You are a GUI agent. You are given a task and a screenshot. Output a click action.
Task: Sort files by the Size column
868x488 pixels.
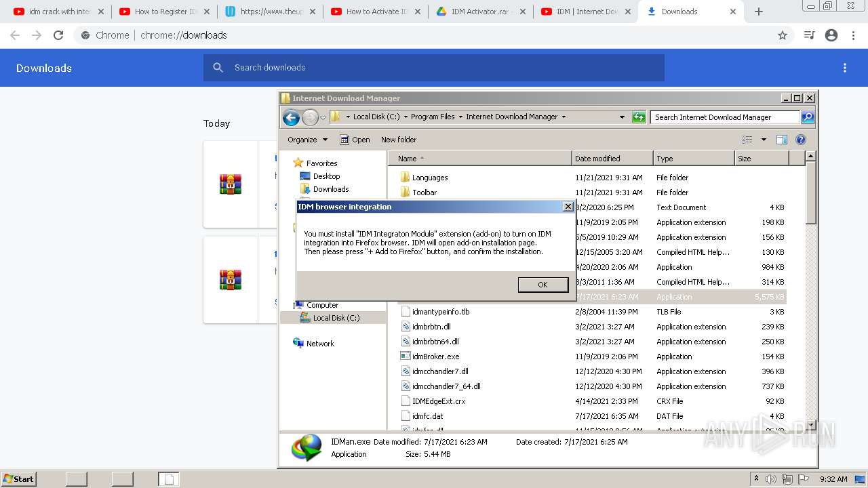click(762, 159)
